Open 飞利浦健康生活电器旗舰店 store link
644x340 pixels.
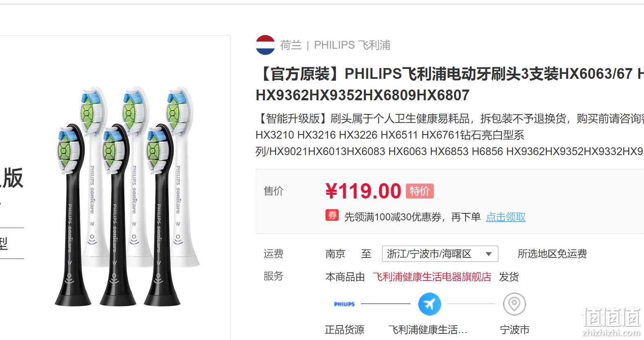(x=432, y=277)
